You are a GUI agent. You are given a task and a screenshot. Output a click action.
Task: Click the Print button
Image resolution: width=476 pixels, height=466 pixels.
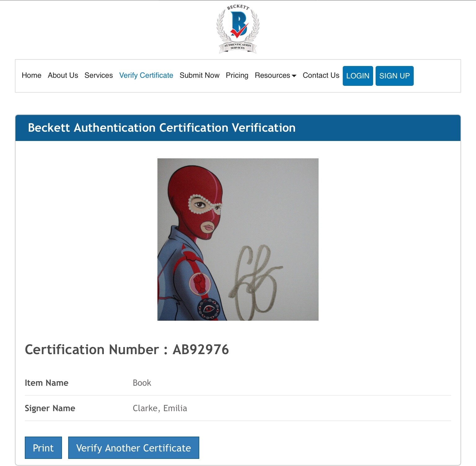pyautogui.click(x=43, y=448)
